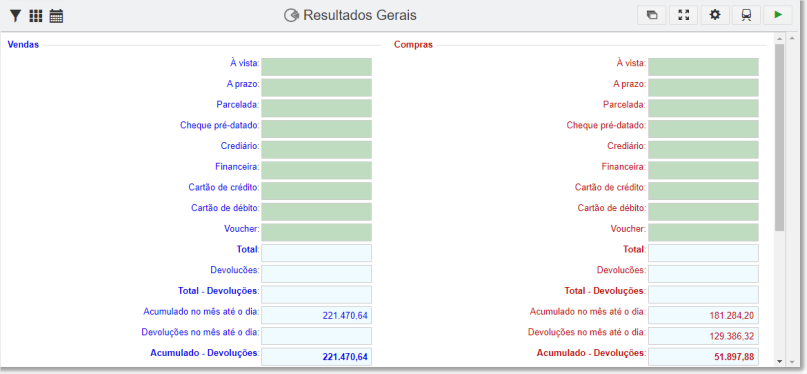807x374 pixels.
Task: Click the presentation board button
Action: pos(746,15)
